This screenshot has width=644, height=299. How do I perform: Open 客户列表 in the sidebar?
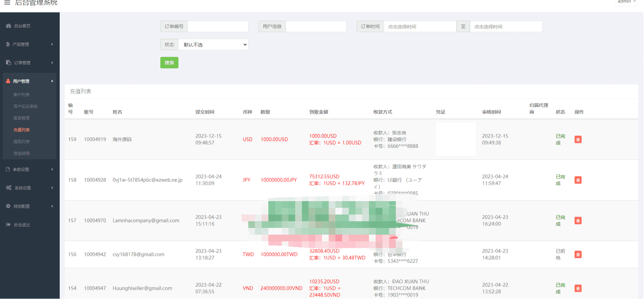pyautogui.click(x=21, y=95)
